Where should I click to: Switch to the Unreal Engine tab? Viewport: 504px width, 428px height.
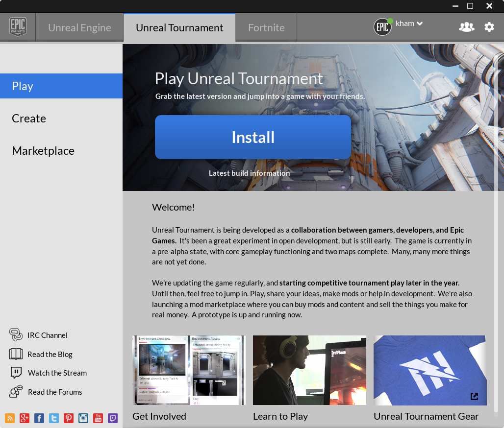click(79, 27)
